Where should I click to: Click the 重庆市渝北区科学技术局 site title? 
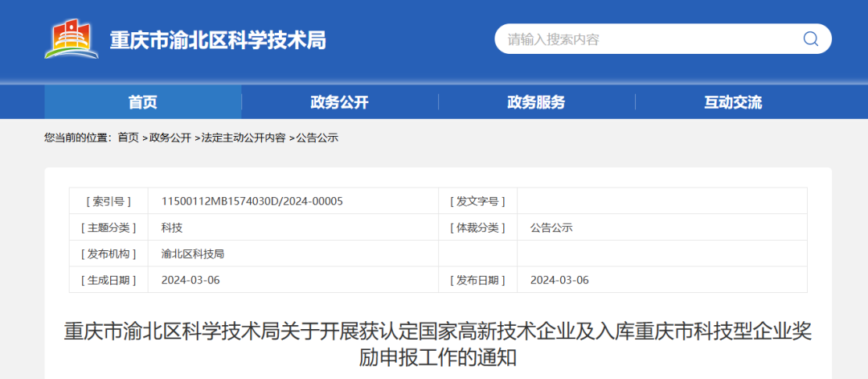(x=218, y=40)
